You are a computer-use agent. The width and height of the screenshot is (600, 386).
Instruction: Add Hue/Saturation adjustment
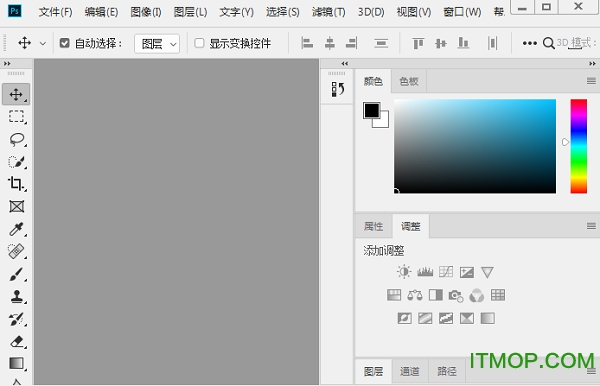point(394,295)
